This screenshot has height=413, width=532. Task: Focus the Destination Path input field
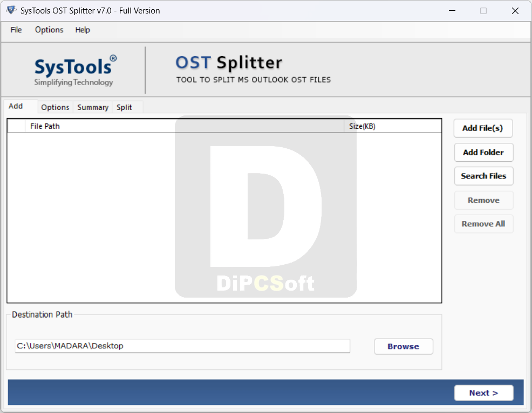[x=182, y=346]
